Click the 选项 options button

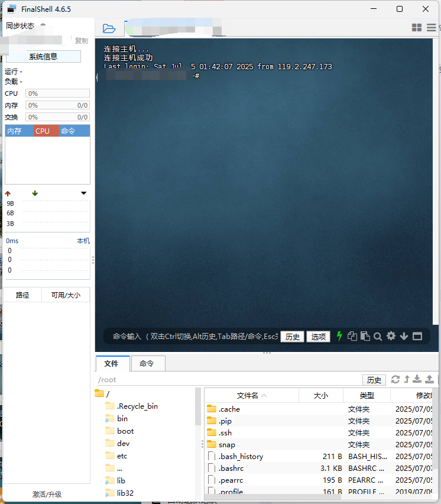(x=318, y=337)
